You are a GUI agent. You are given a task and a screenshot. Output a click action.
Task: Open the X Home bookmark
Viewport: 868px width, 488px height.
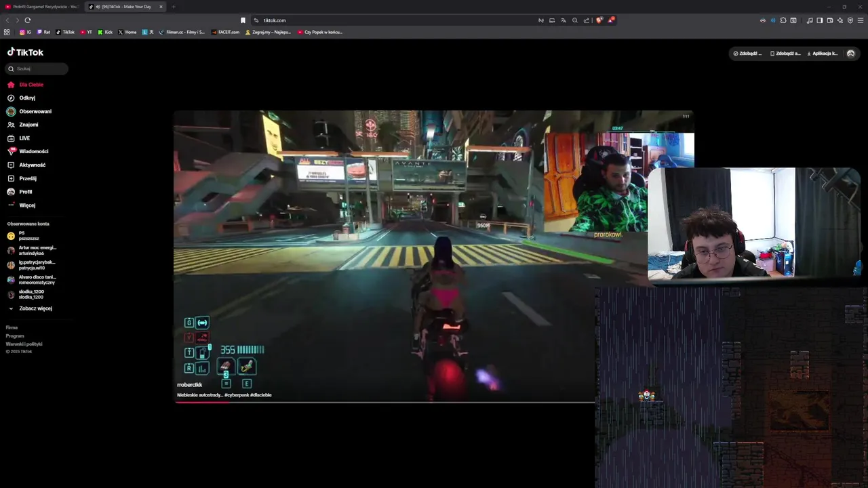pos(127,32)
